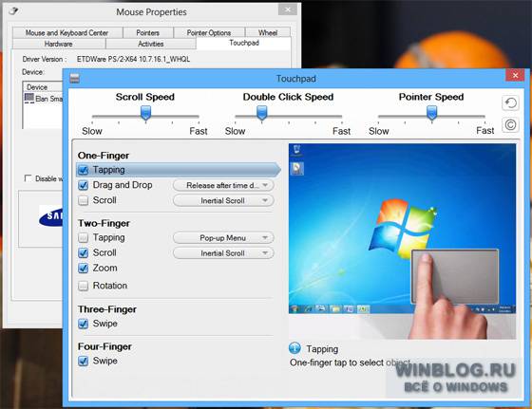532x409 pixels.
Task: Open the Release after time delay dropdown
Action: pyautogui.click(x=223, y=185)
